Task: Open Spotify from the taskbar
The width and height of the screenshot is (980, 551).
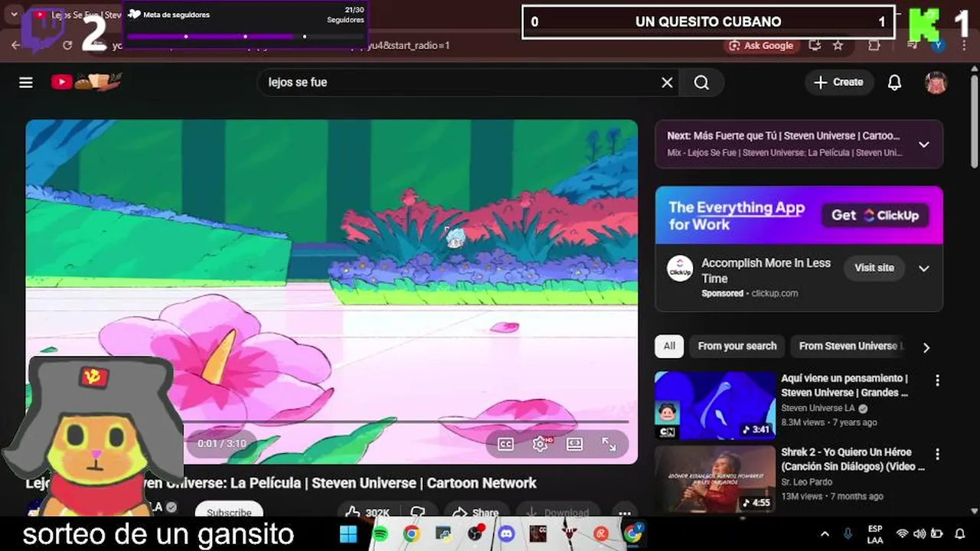Action: click(x=380, y=533)
